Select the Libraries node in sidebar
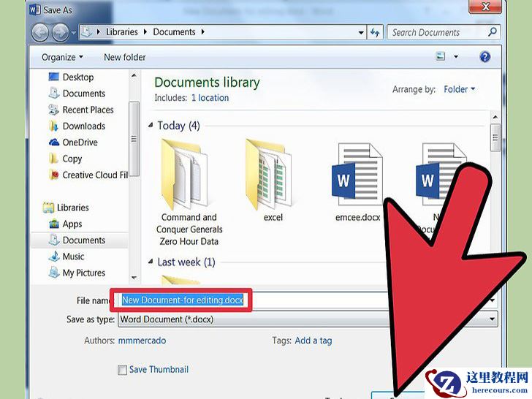The width and height of the screenshot is (532, 399). [66, 208]
